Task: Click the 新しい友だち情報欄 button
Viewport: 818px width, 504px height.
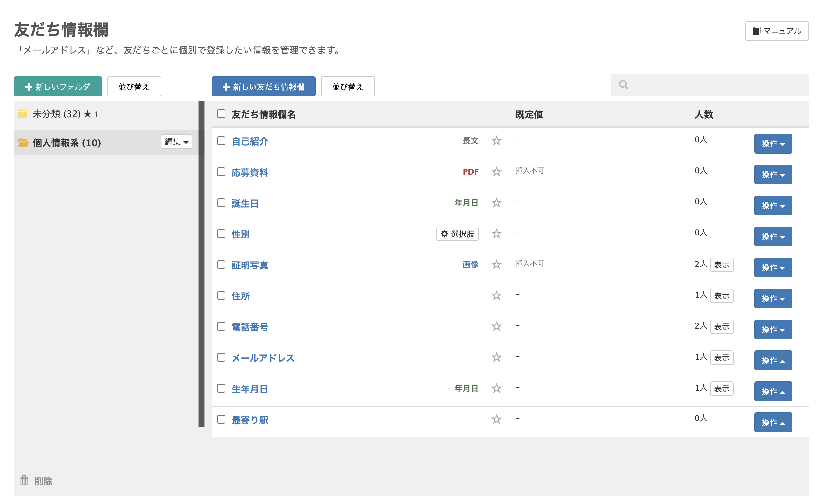Action: pyautogui.click(x=263, y=87)
